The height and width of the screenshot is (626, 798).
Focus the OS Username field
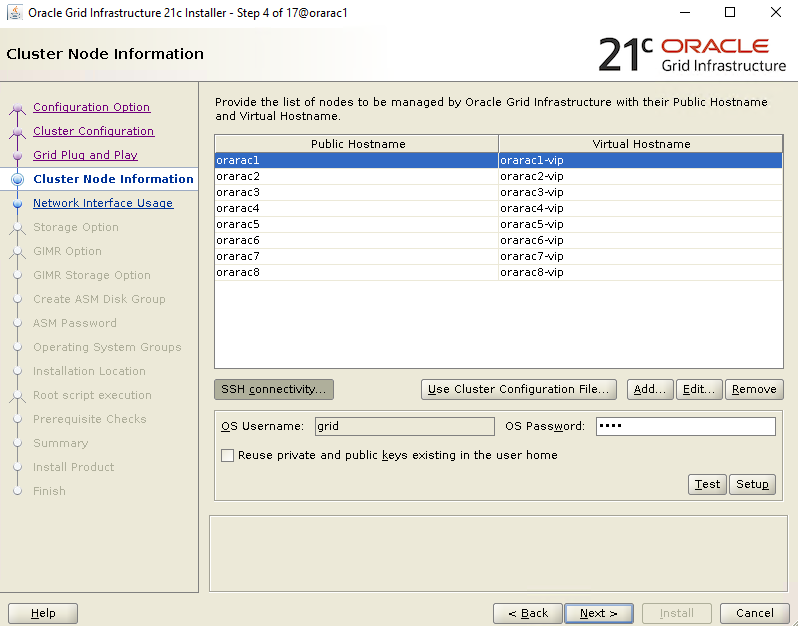(405, 426)
